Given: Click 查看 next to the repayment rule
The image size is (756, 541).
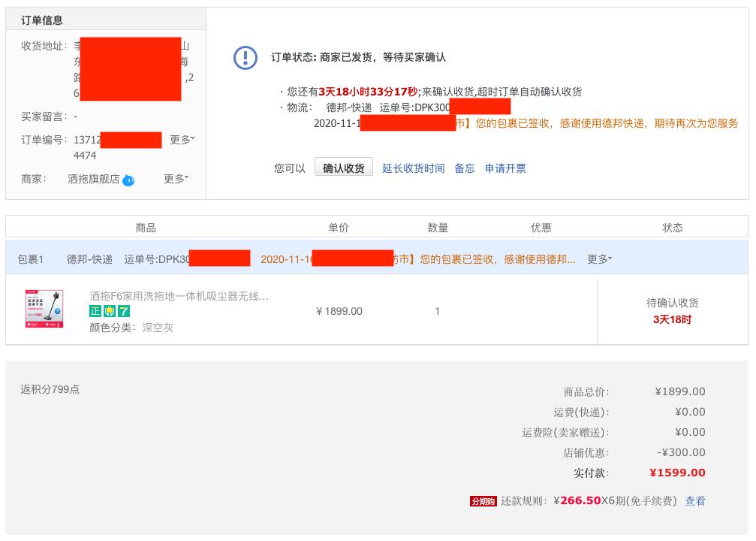Looking at the screenshot, I should (x=695, y=501).
